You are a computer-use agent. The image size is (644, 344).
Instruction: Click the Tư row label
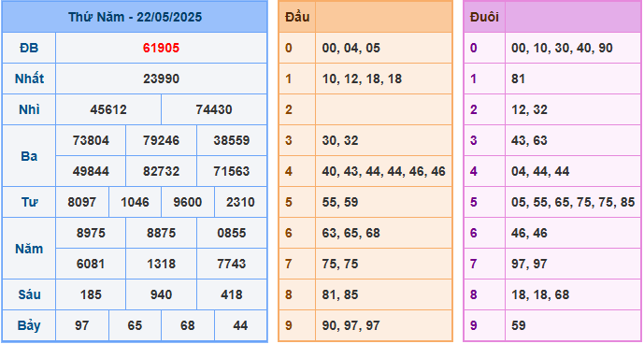pyautogui.click(x=29, y=202)
